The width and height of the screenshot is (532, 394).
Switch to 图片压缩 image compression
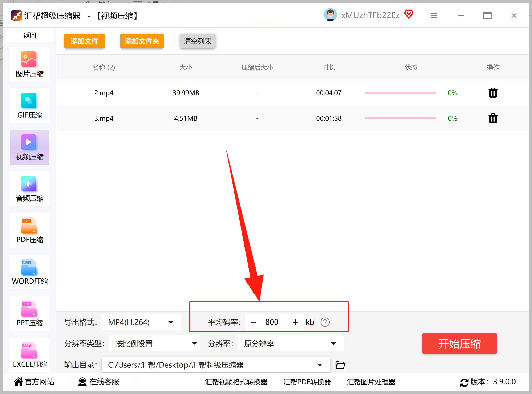click(x=30, y=64)
